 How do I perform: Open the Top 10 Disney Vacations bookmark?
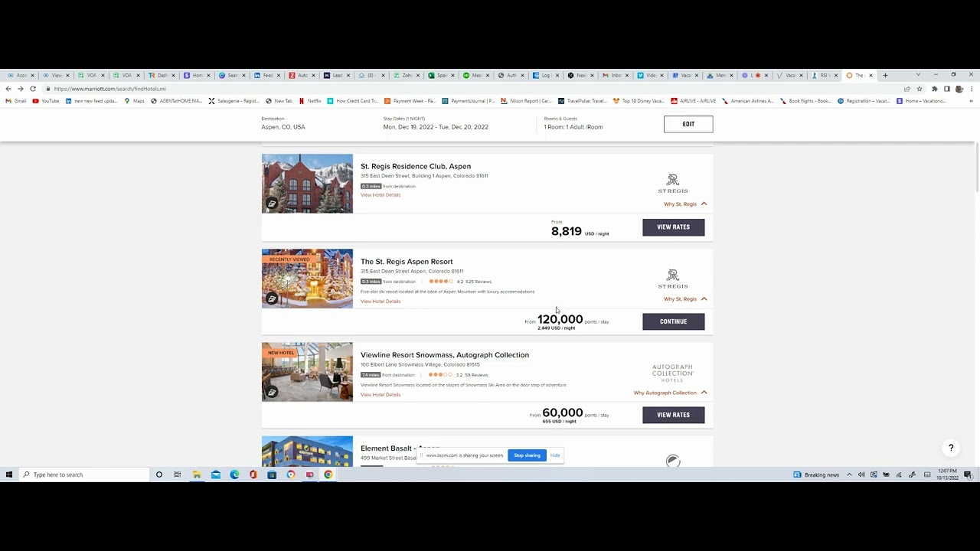(x=639, y=101)
